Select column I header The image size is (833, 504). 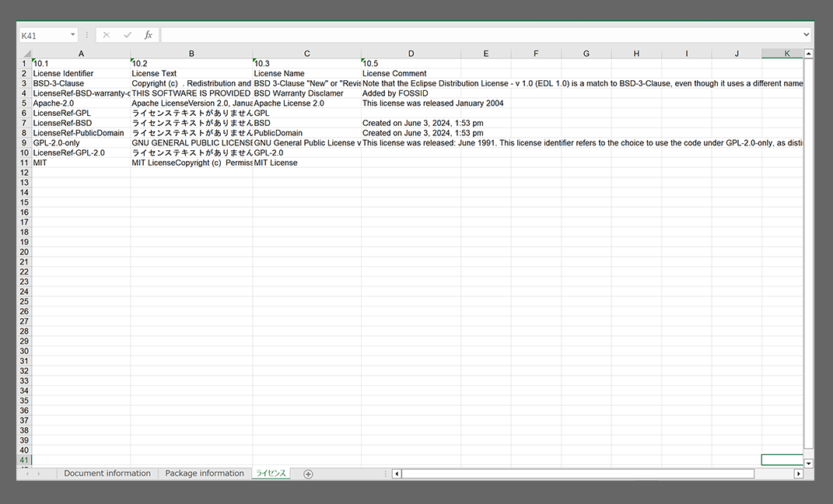[686, 54]
